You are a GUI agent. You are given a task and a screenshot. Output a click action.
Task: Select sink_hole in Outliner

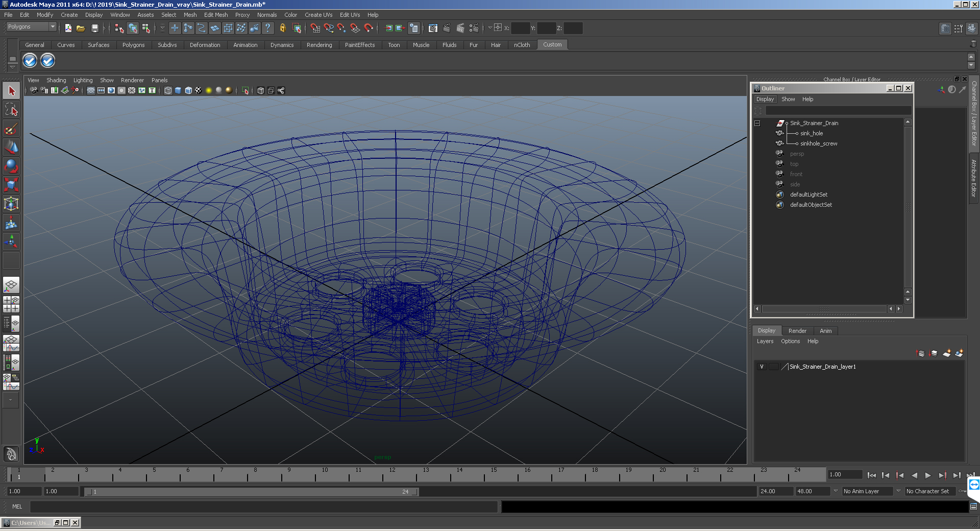point(811,133)
